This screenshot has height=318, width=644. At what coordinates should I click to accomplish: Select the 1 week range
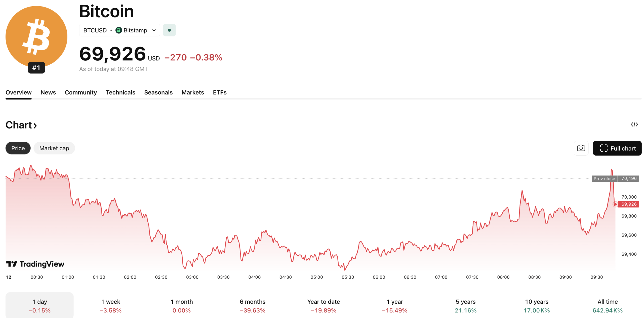point(111,305)
